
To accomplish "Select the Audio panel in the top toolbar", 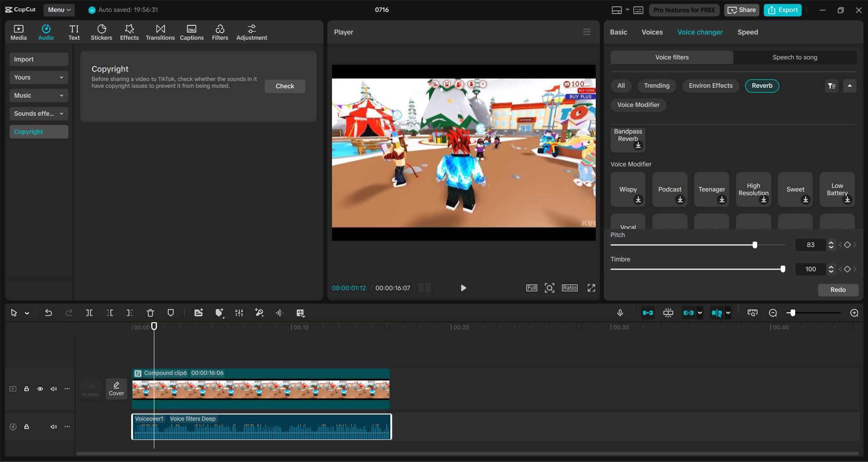I will (x=46, y=32).
